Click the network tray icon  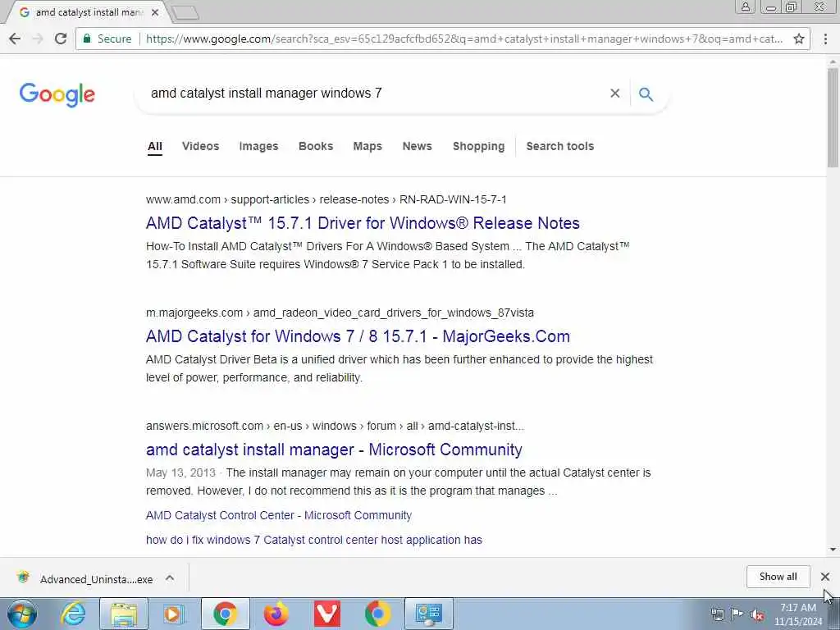717,614
